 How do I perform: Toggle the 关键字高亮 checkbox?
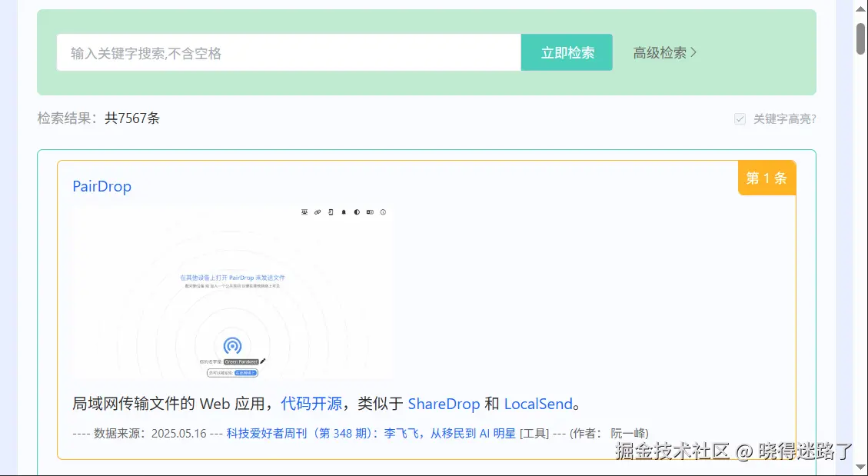740,119
